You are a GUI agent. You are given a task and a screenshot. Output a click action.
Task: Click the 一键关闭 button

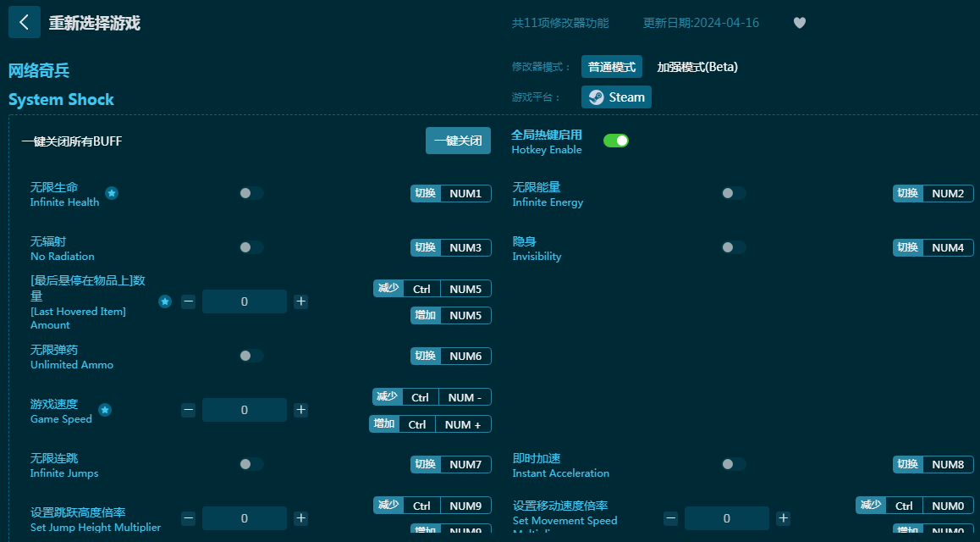(x=458, y=141)
